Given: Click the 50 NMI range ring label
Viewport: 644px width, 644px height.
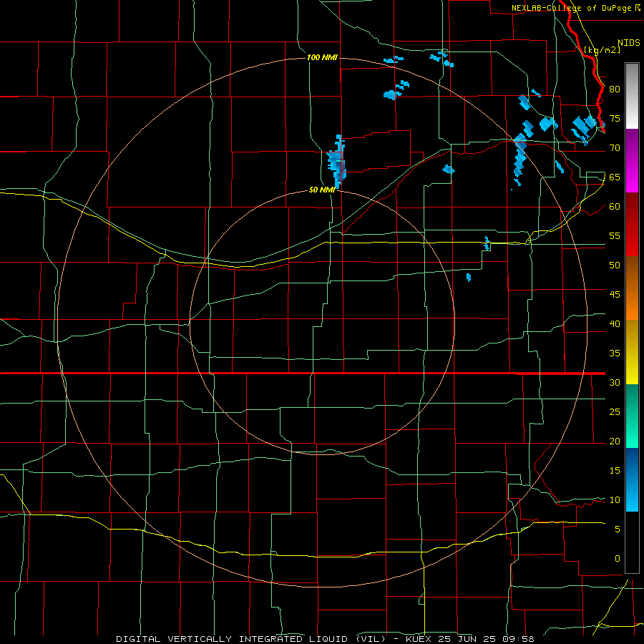Looking at the screenshot, I should click(x=322, y=190).
